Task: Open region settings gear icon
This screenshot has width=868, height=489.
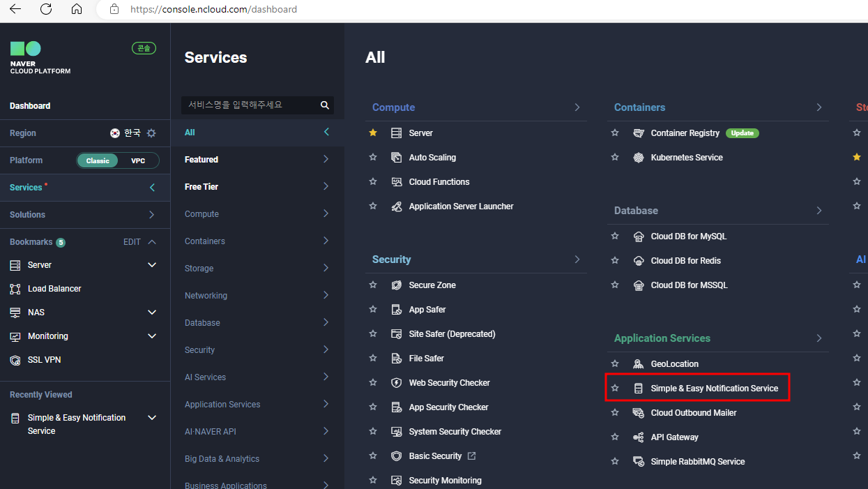Action: (x=151, y=133)
